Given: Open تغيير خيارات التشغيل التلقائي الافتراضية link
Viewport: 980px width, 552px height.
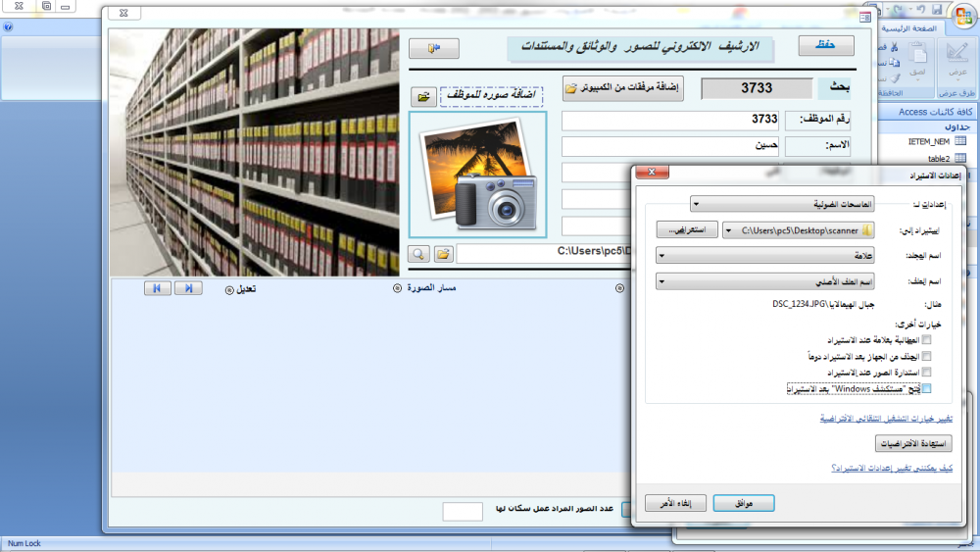Looking at the screenshot, I should pyautogui.click(x=886, y=419).
